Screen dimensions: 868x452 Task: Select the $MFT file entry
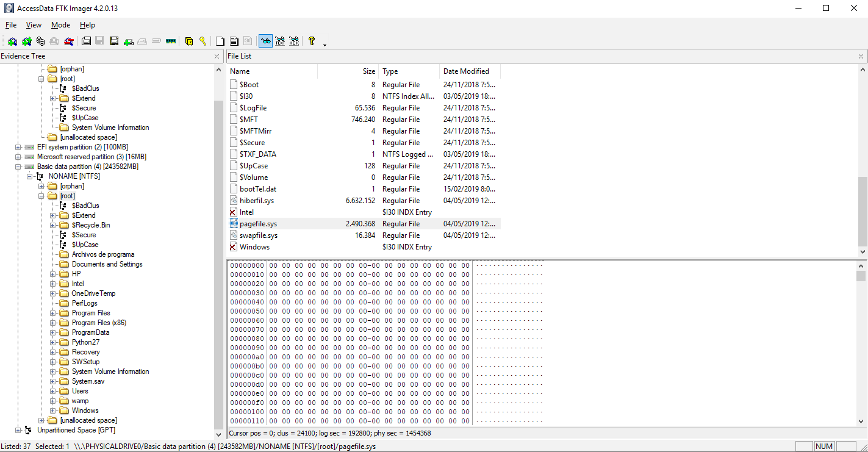pyautogui.click(x=245, y=119)
